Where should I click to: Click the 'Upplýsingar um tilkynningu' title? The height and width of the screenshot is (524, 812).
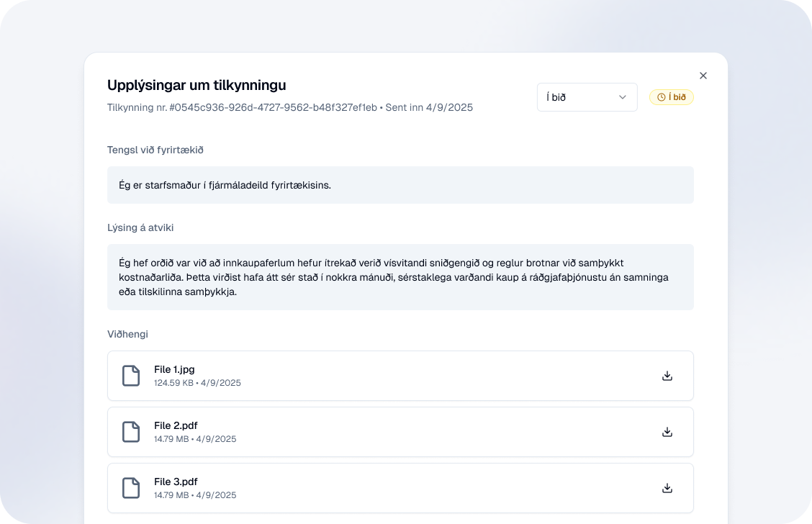coord(197,85)
